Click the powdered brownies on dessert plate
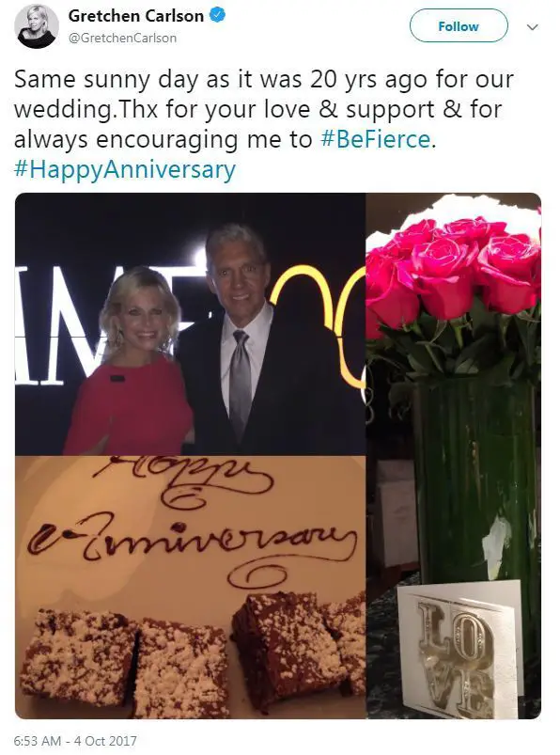The width and height of the screenshot is (560, 755). 193,654
